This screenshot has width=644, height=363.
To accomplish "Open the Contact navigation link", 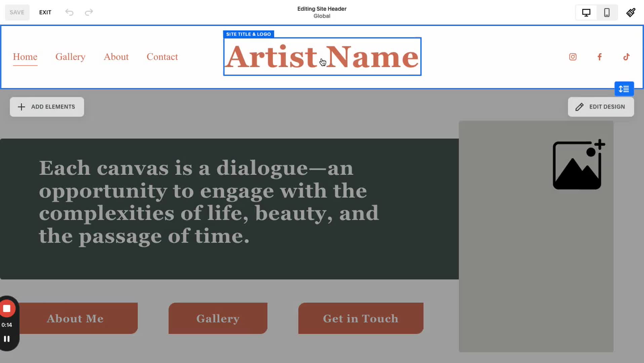I will [x=162, y=57].
